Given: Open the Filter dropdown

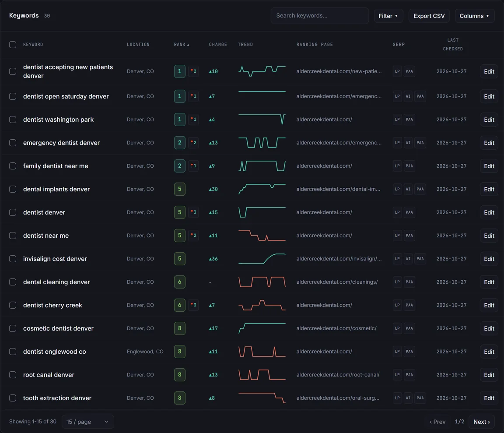Looking at the screenshot, I should (388, 16).
